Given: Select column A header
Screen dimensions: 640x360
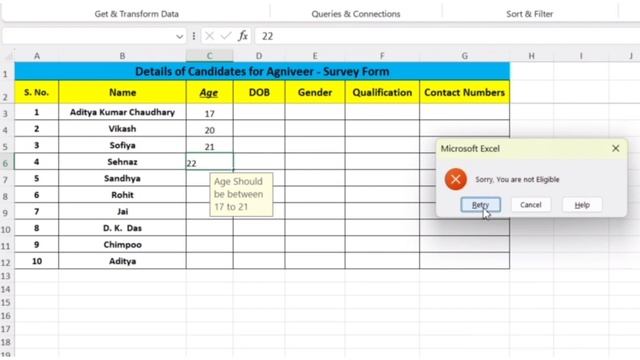Looking at the screenshot, I should coord(37,56).
